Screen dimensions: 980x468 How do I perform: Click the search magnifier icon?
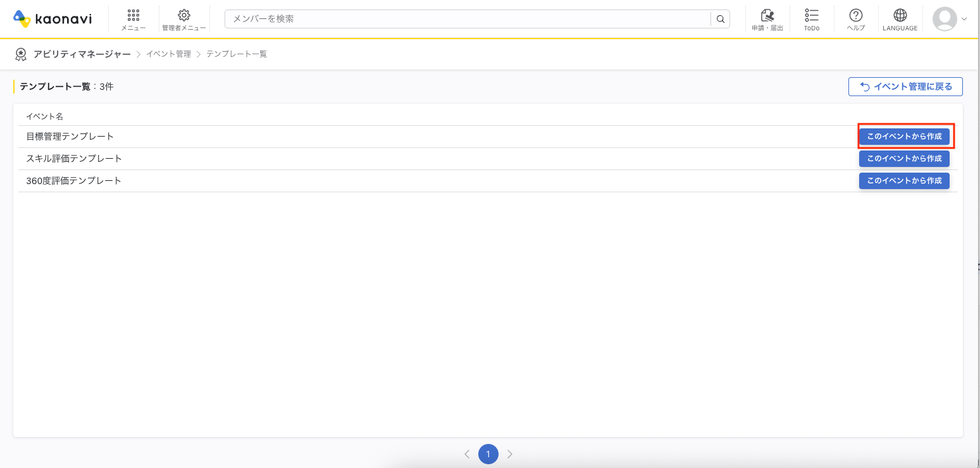pos(721,19)
